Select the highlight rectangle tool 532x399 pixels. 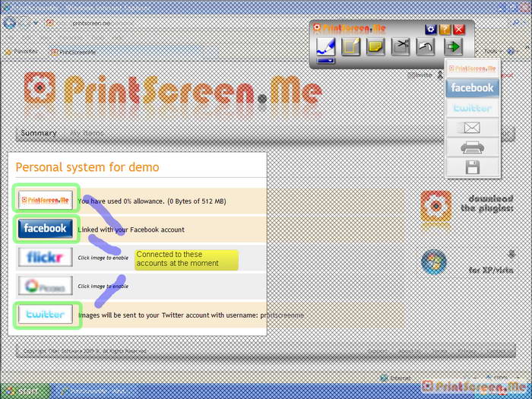pos(350,46)
